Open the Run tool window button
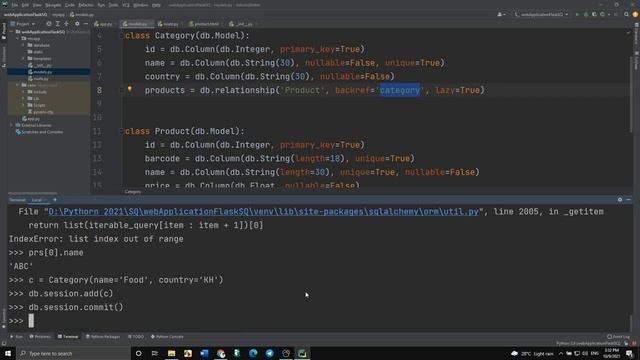Screen dimensions: 640x360 17,337
